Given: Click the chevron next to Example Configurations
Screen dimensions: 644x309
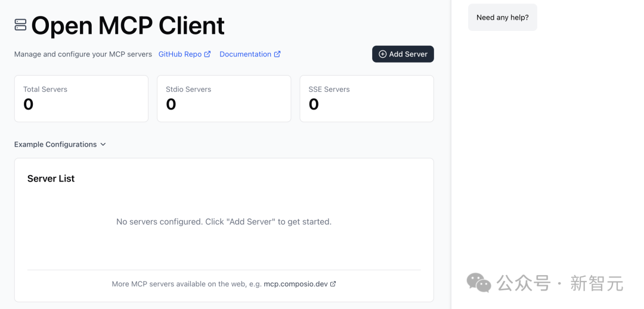Looking at the screenshot, I should click(103, 145).
